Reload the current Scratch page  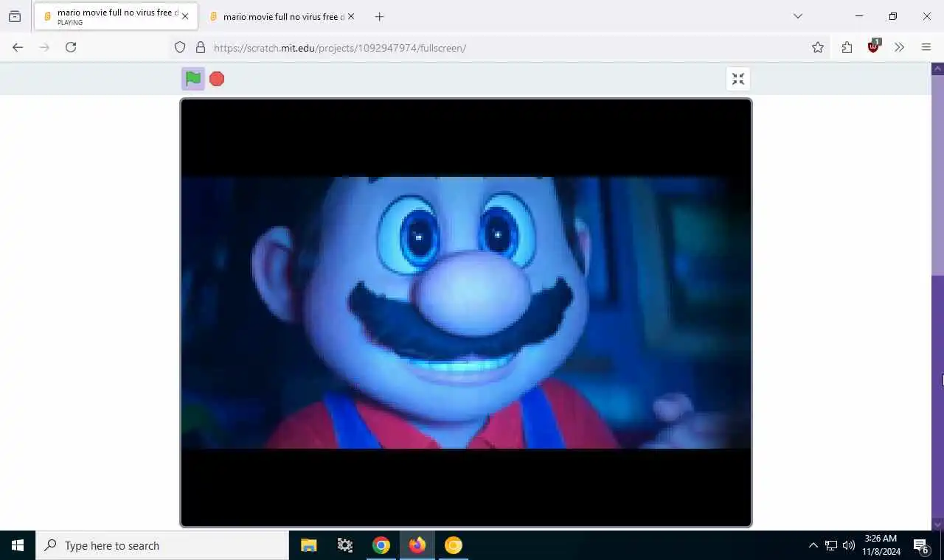(71, 47)
